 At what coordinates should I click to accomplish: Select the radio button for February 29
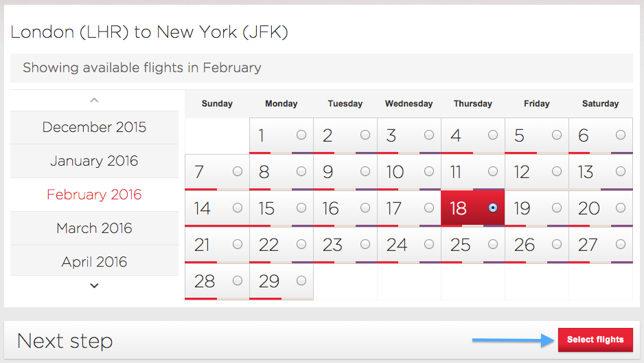(x=301, y=280)
